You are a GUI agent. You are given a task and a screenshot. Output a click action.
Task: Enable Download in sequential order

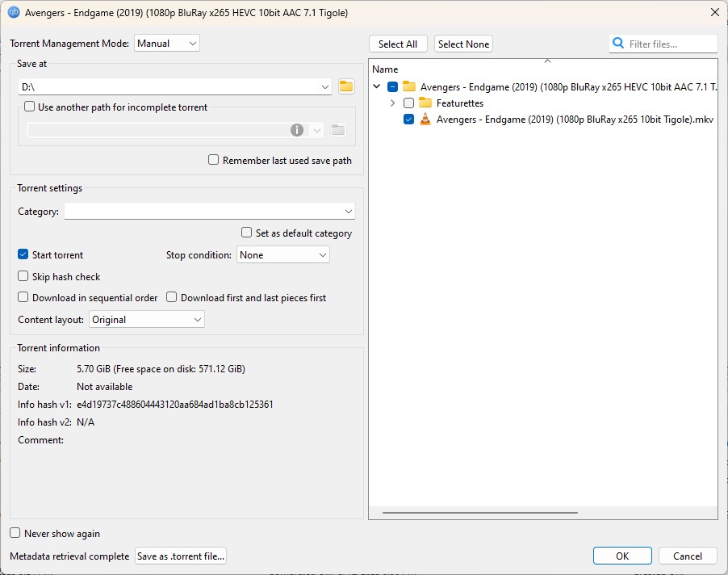point(23,297)
